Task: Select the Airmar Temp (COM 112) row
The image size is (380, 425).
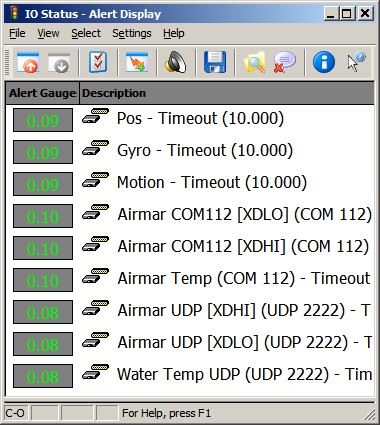Action: point(190,279)
